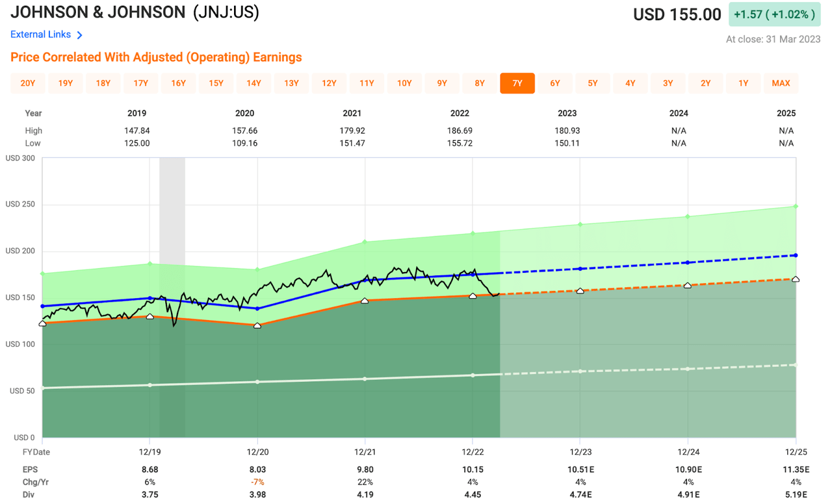The height and width of the screenshot is (504, 832).
Task: Click the 22% Chg/Yr value
Action: pos(365,482)
